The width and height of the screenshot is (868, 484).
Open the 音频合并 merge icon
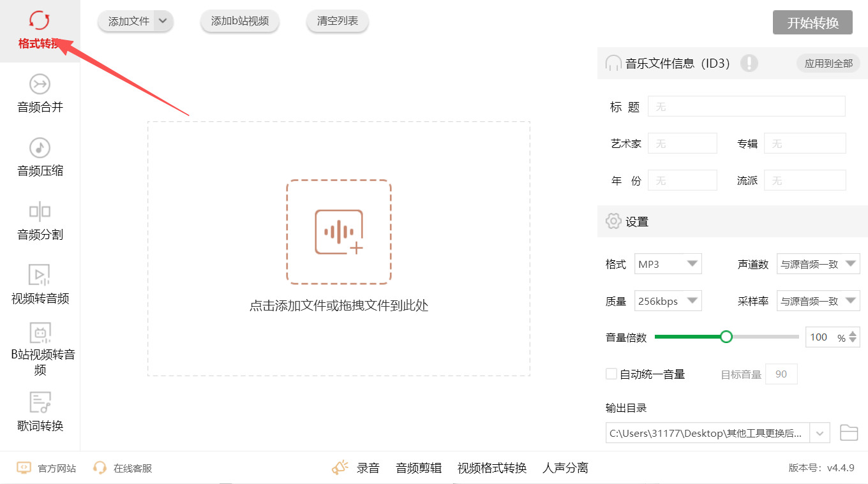pyautogui.click(x=40, y=84)
